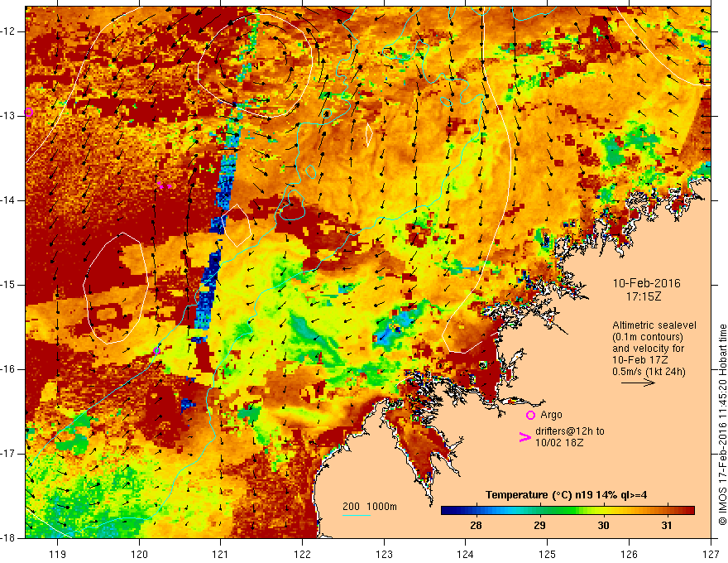This screenshot has width=728, height=563.
Task: Click the time label 17:15Z
Action: point(643,296)
